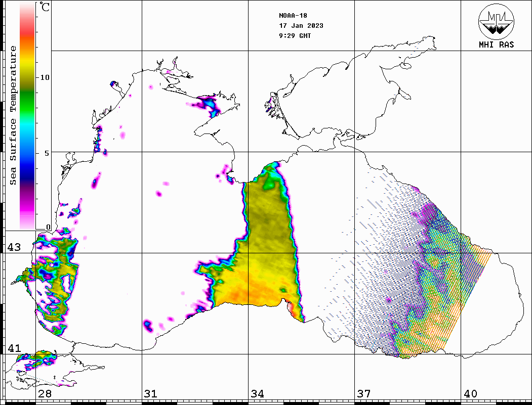Screen dimensions: 532x405
Task: Click the longitude 28 axis label
Action: [x=45, y=393]
